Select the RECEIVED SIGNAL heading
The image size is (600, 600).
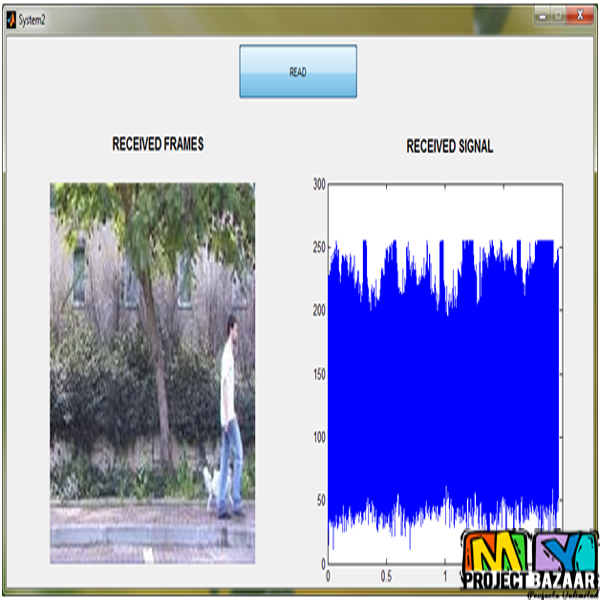pos(449,146)
